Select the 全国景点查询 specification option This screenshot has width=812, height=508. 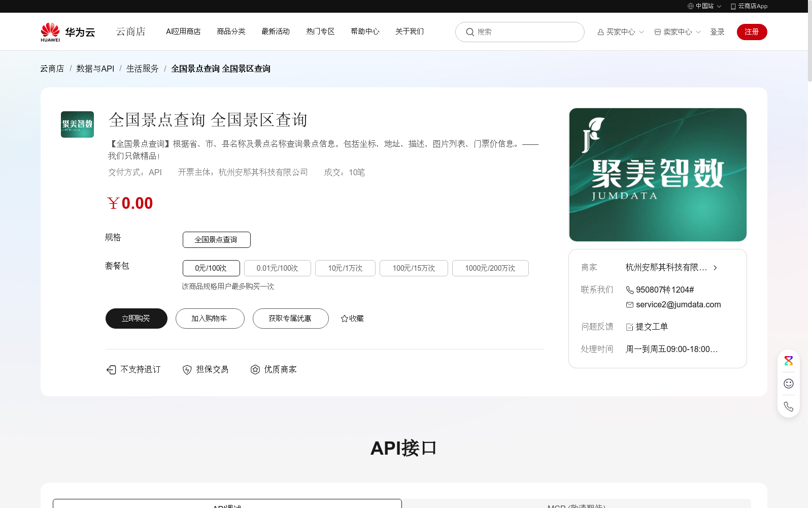(217, 240)
